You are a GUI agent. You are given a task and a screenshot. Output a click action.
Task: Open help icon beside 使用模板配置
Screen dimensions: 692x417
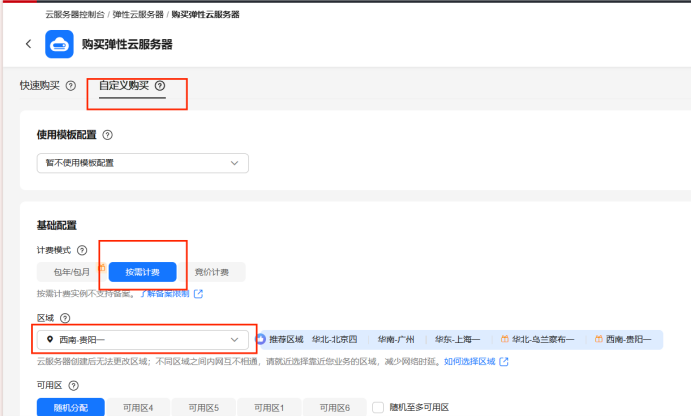pyautogui.click(x=107, y=135)
